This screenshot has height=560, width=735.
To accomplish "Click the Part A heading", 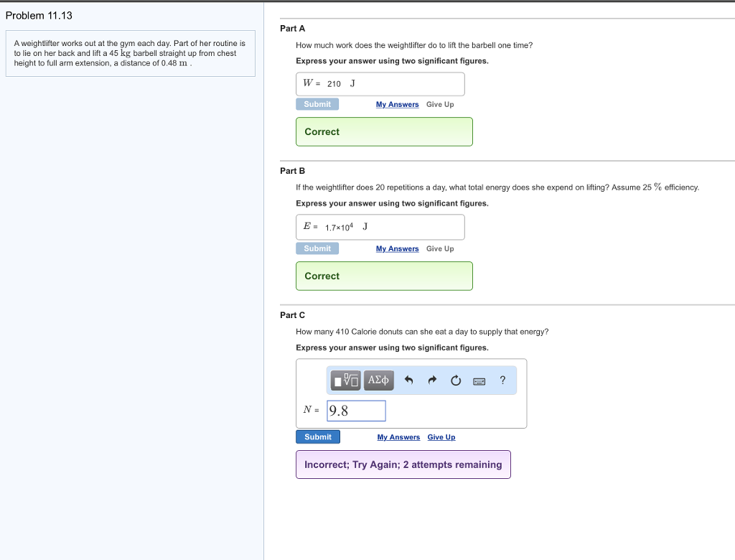I will (293, 29).
